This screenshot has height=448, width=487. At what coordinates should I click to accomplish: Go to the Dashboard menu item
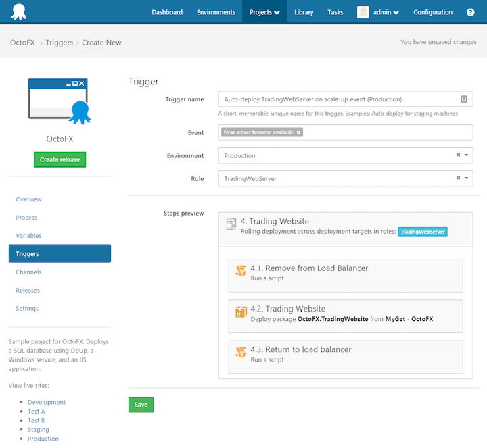(x=167, y=12)
